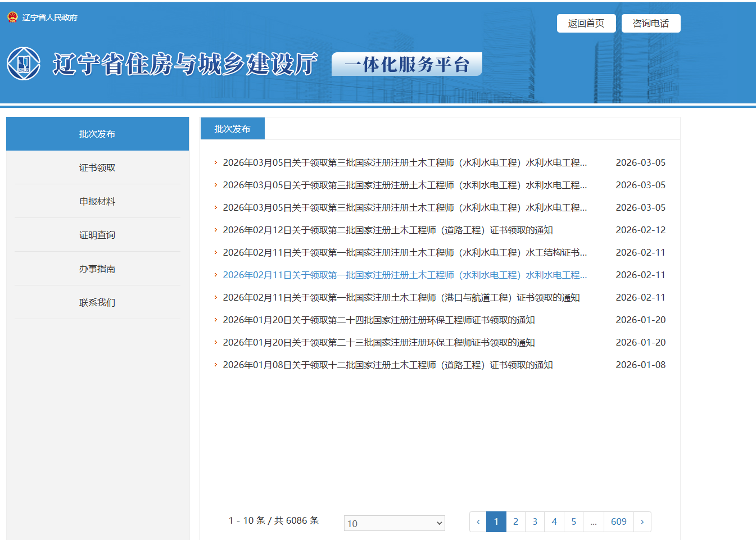Switch to the 批次发布 content tab
Screen dimensions: 756x540
click(232, 128)
